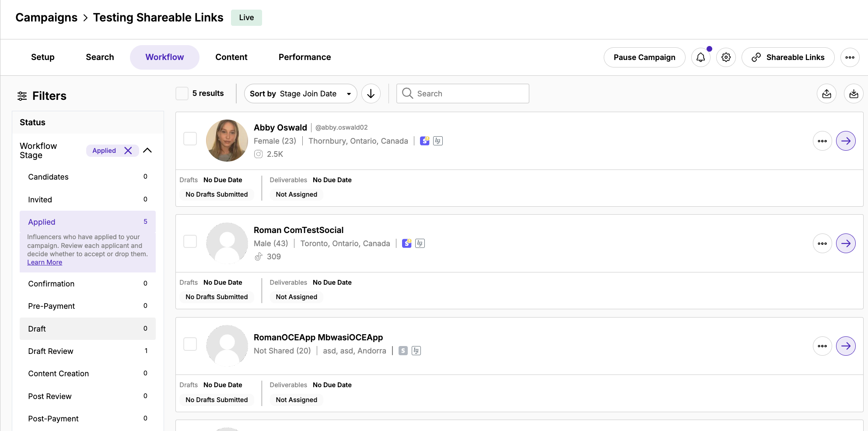Toggle the select all results checkbox

[x=182, y=93]
